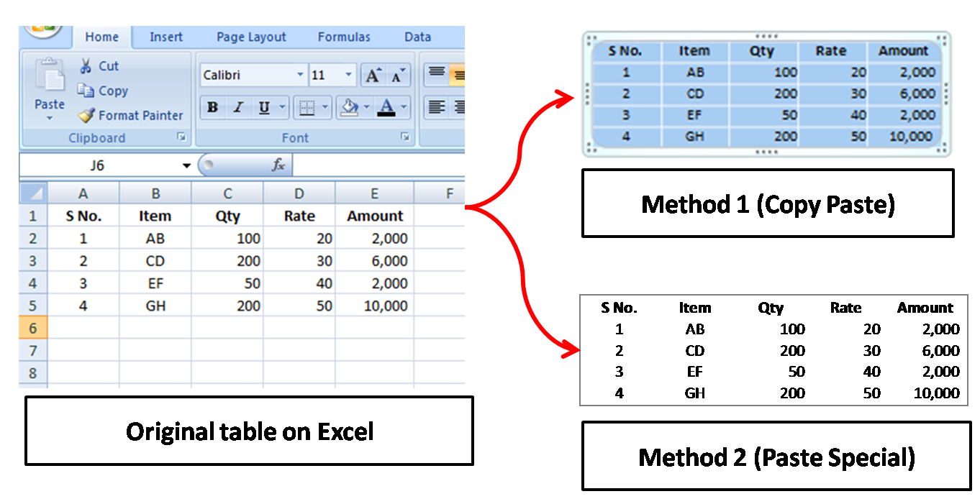Toggle Italic formatting

[x=237, y=106]
